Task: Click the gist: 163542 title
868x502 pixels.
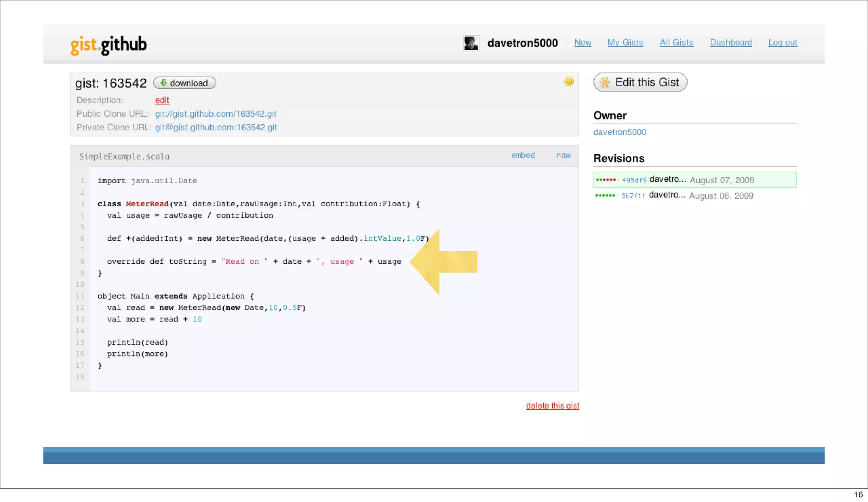Action: (111, 83)
